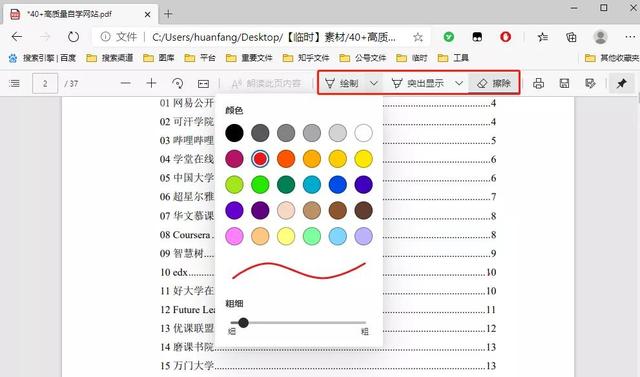Go back with the browser back arrow
The width and height of the screenshot is (640, 377).
[17, 37]
